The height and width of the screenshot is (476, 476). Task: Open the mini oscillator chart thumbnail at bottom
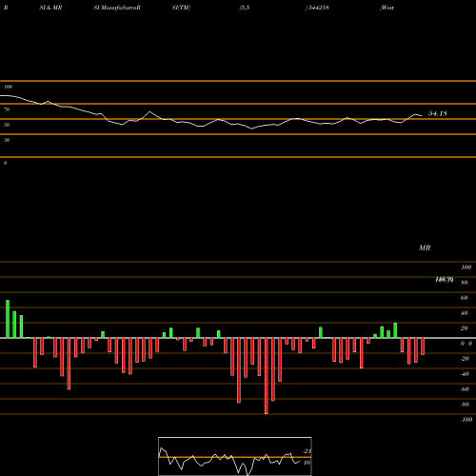click(235, 456)
